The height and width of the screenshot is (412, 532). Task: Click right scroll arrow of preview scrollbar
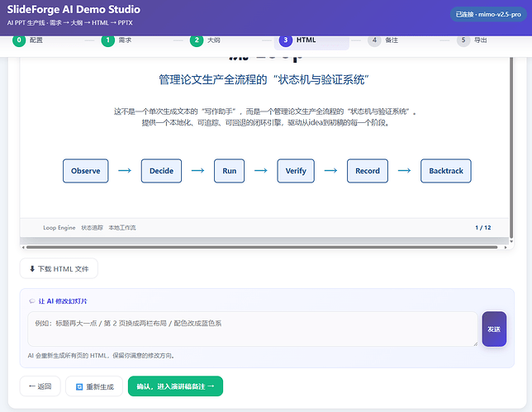pyautogui.click(x=506, y=247)
